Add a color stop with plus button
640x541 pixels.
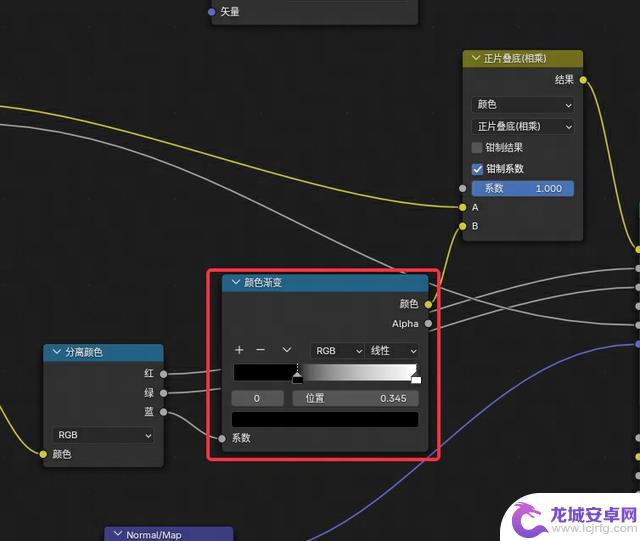pos(239,350)
